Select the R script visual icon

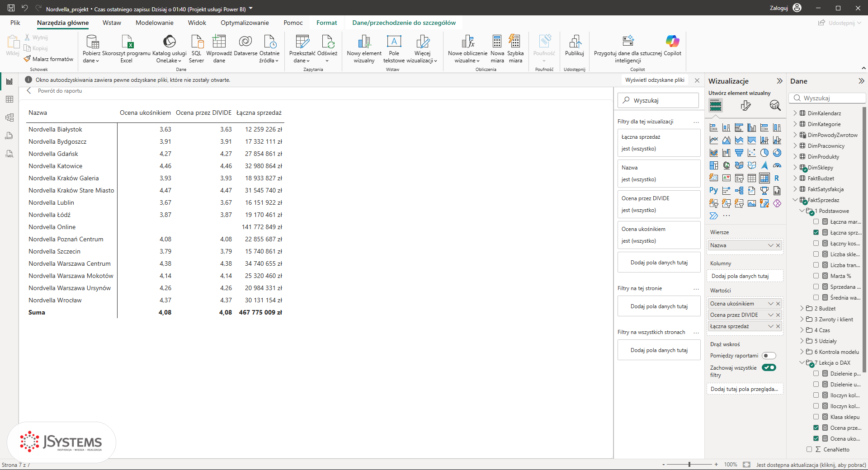pyautogui.click(x=777, y=178)
